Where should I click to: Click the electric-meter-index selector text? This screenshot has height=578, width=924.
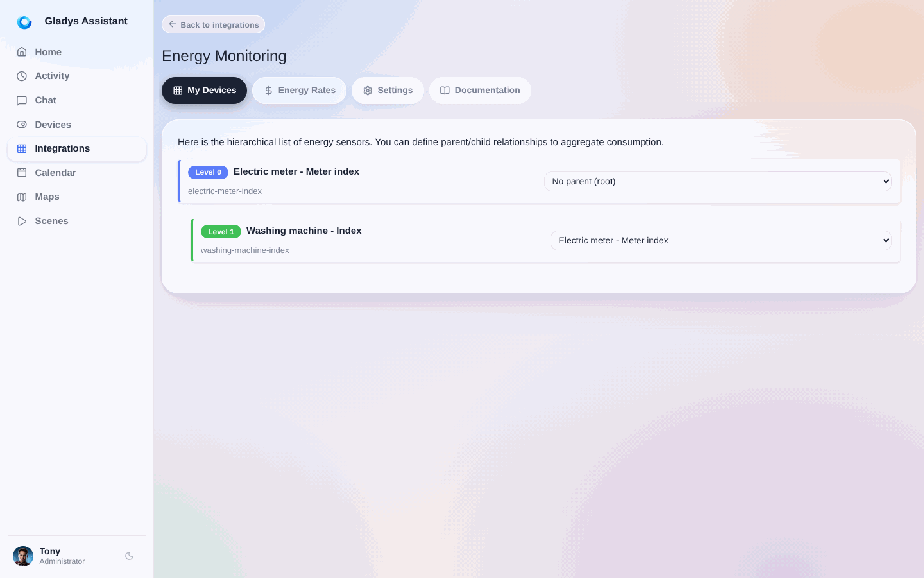[225, 191]
